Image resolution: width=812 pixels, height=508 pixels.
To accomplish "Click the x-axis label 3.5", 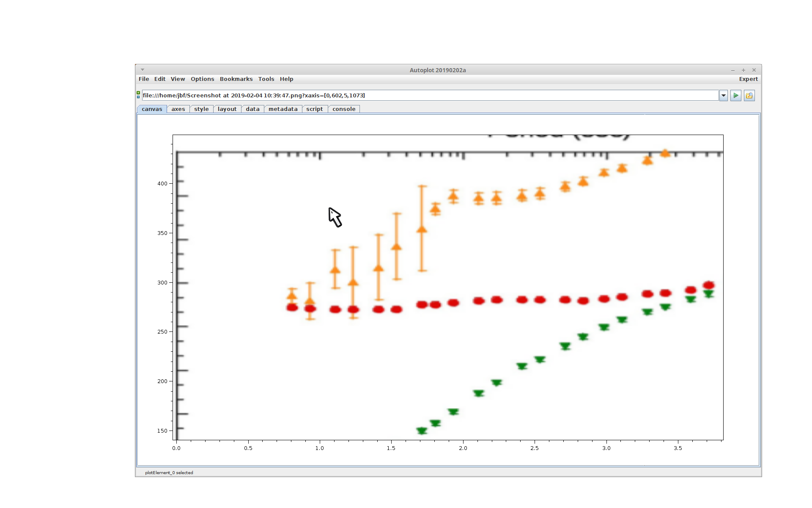I will pyautogui.click(x=678, y=448).
